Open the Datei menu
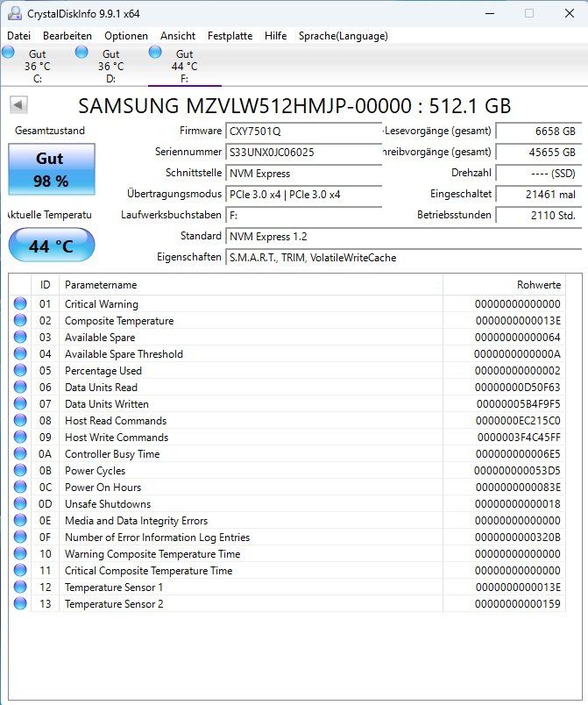The width and height of the screenshot is (588, 705). (x=19, y=36)
